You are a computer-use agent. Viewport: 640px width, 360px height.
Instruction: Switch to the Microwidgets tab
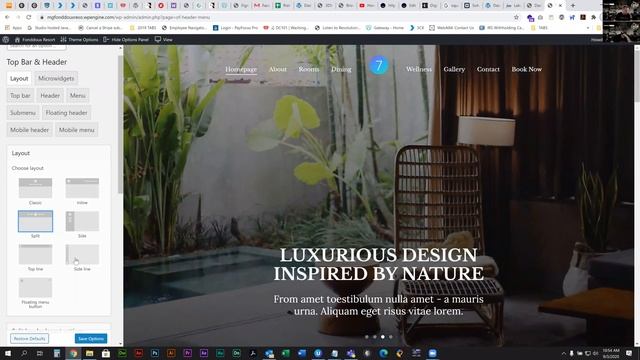pos(56,78)
